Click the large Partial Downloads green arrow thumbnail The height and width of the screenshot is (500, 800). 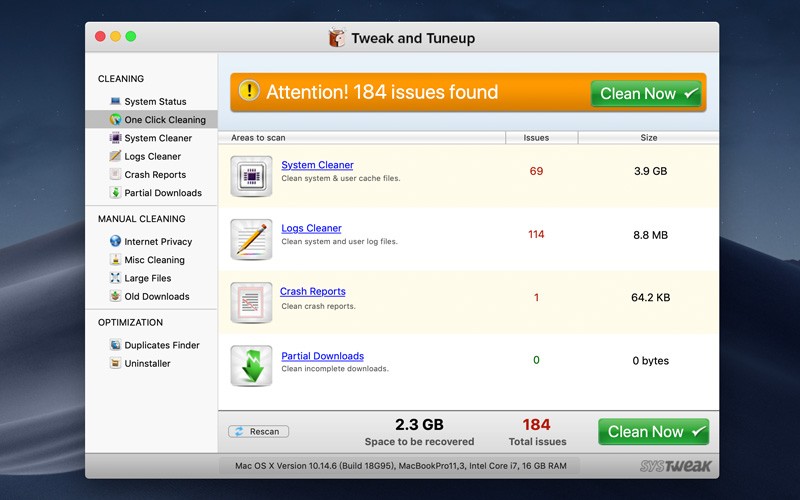pyautogui.click(x=251, y=366)
